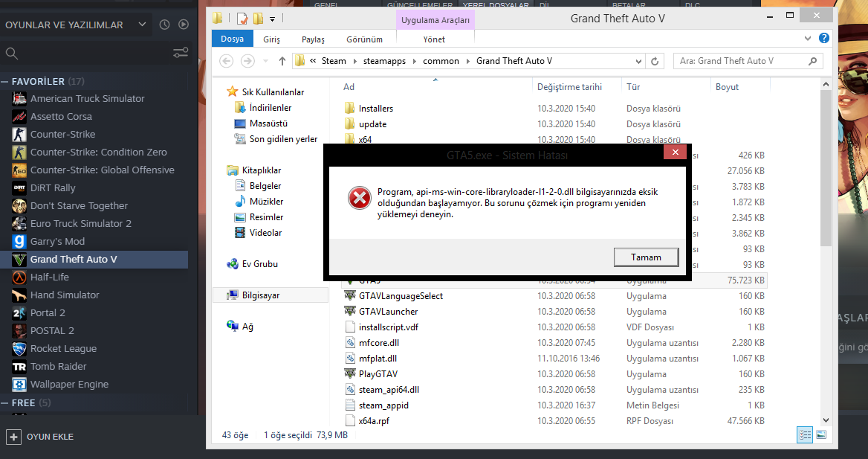868x459 pixels.
Task: Click Tamam button in error dialog
Action: (x=646, y=257)
